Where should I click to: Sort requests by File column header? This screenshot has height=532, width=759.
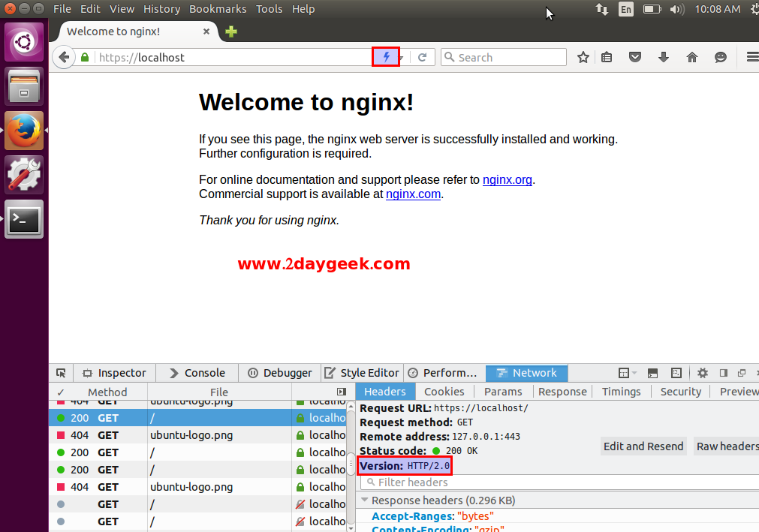[218, 392]
